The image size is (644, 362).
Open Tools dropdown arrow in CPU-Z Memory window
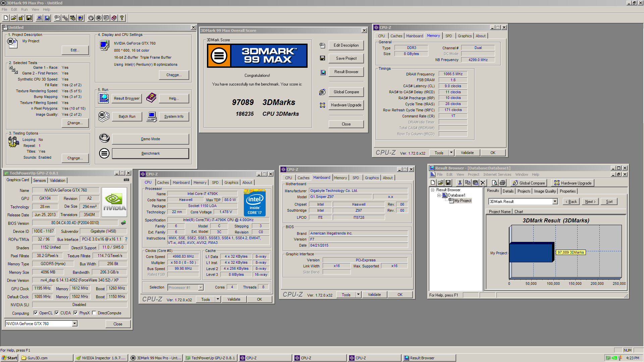(451, 153)
